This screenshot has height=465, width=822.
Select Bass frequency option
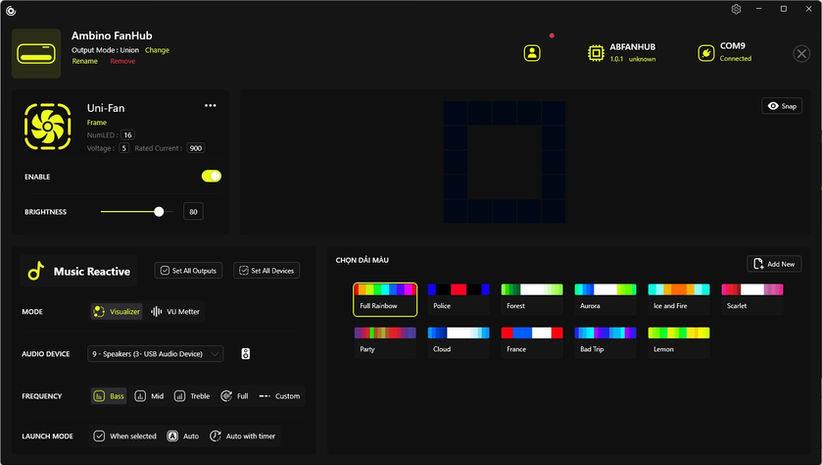pyautogui.click(x=109, y=396)
